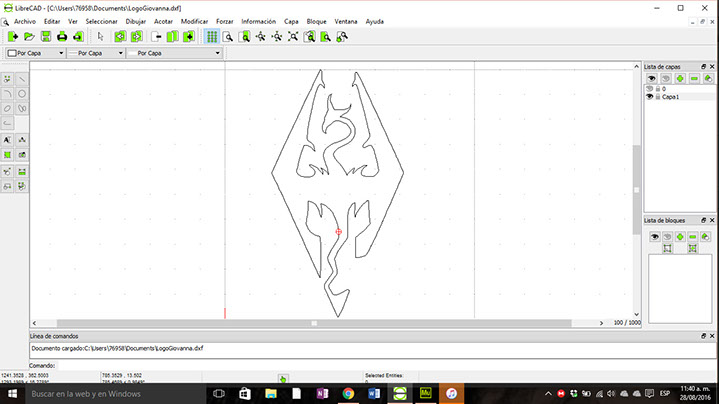Print the drawing using the printer icon
This screenshot has width=719, height=404.
pyautogui.click(x=62, y=37)
